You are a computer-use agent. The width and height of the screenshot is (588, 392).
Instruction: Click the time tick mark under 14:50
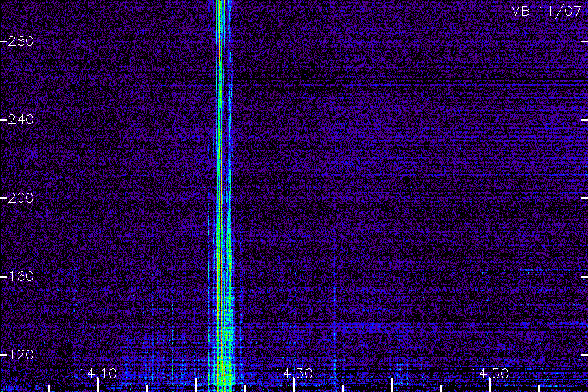point(490,385)
